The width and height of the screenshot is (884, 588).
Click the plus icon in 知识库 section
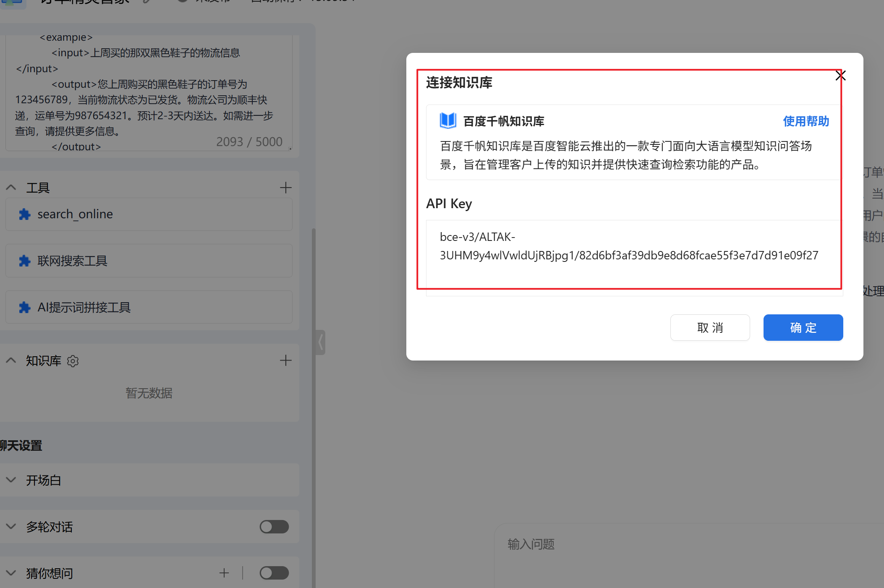[285, 361]
